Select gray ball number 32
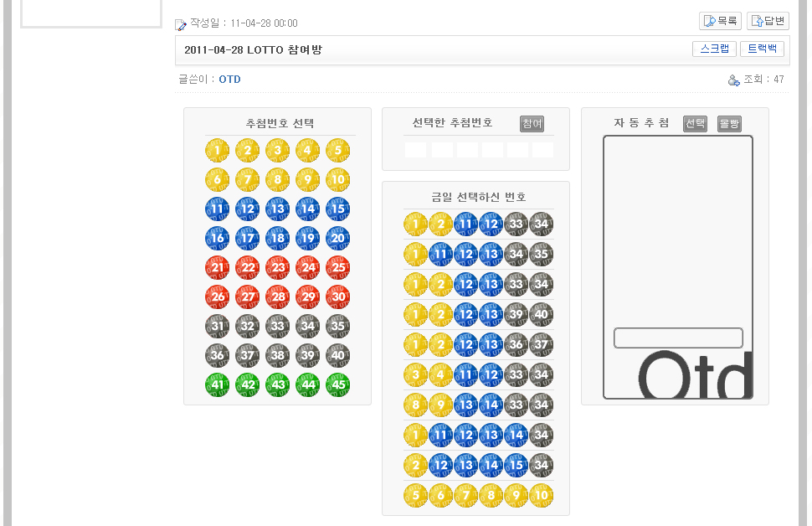The image size is (812, 526). pyautogui.click(x=247, y=326)
